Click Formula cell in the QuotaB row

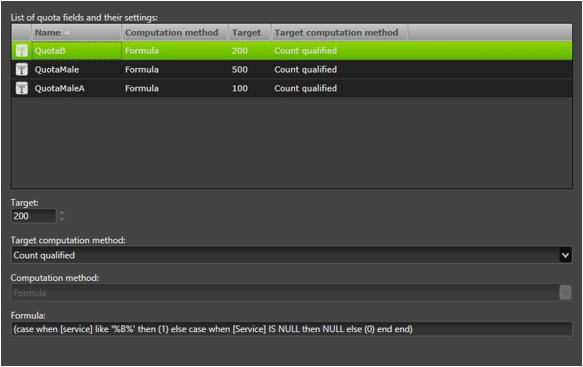click(x=142, y=51)
